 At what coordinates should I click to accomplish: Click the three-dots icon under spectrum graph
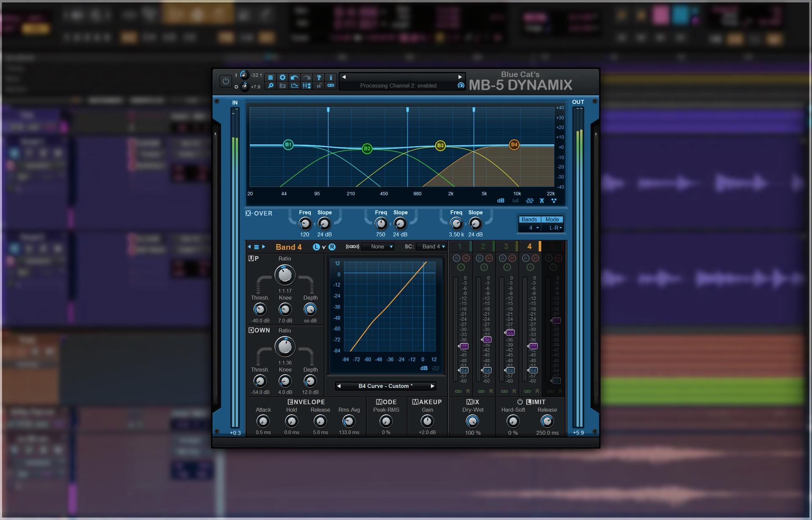click(x=554, y=201)
